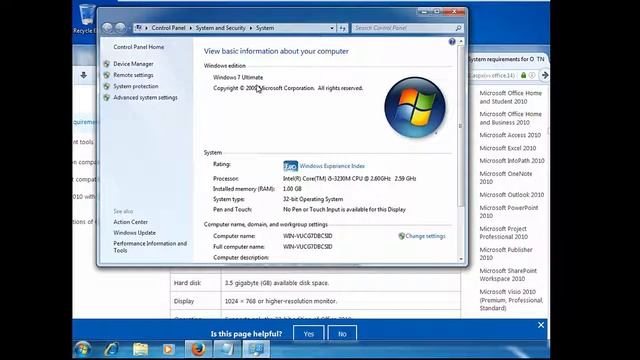Open Change settings for computer name

pos(425,236)
